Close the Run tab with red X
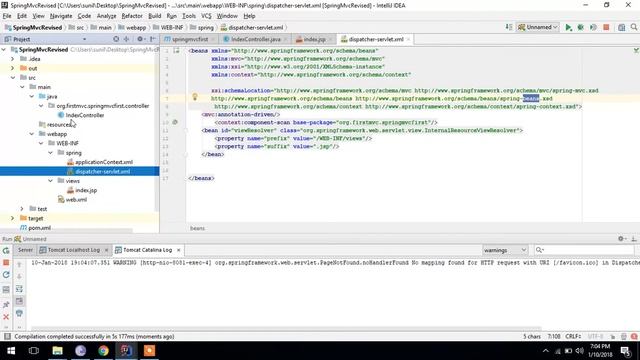 point(6,317)
